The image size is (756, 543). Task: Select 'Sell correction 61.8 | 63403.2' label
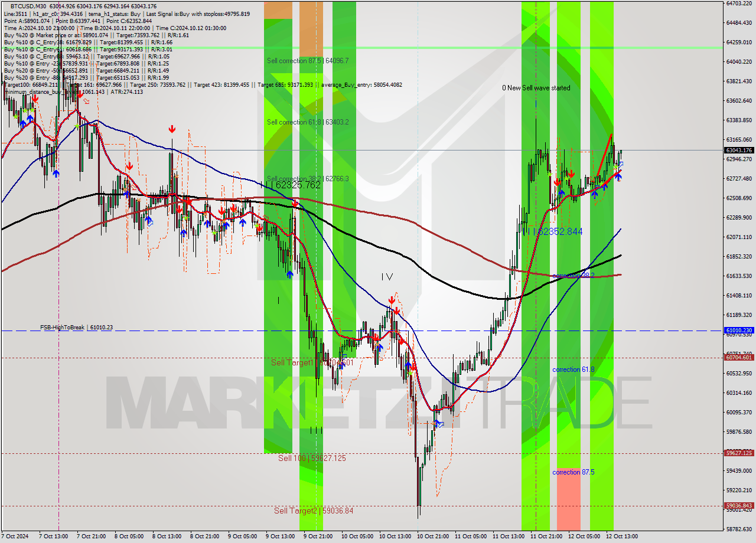pos(308,122)
